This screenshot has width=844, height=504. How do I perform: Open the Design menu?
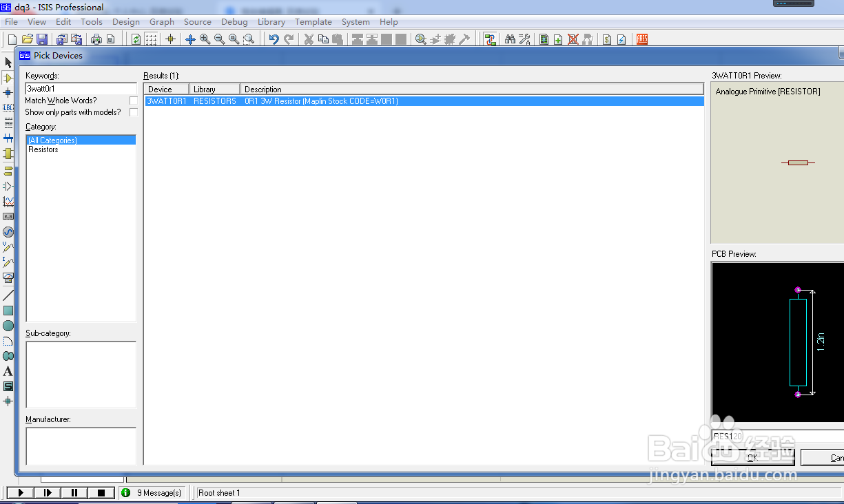126,22
